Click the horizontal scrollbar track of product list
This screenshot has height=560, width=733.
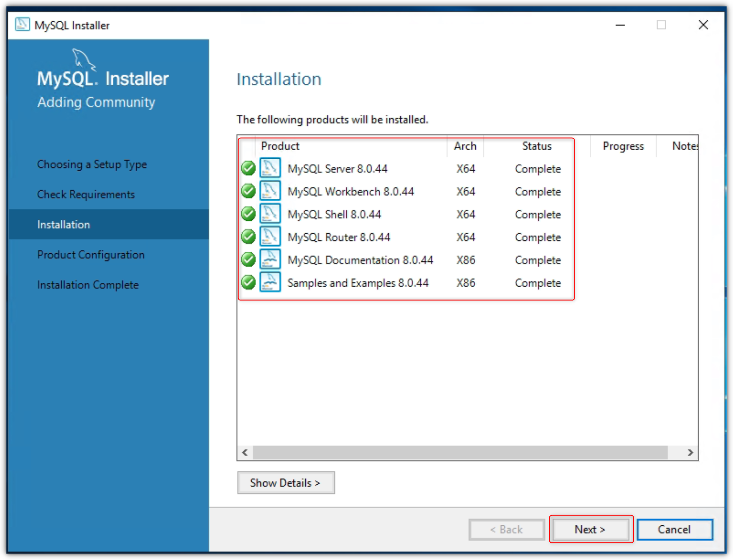pos(460,453)
